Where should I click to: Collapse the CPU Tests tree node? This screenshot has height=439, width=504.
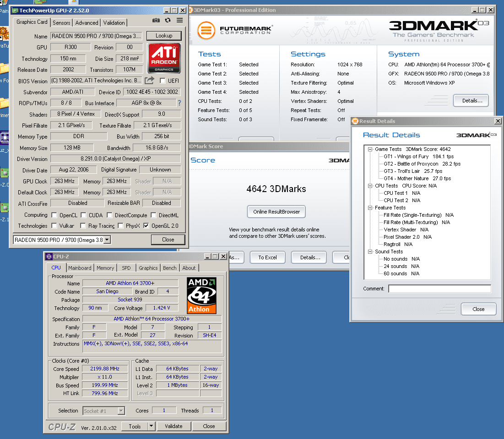pyautogui.click(x=370, y=186)
